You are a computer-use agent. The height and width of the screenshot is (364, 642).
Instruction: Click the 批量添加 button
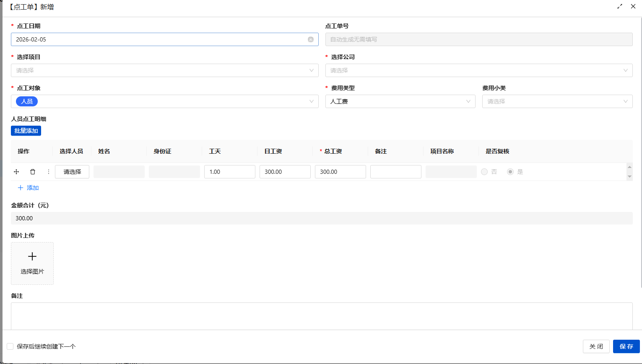click(26, 131)
